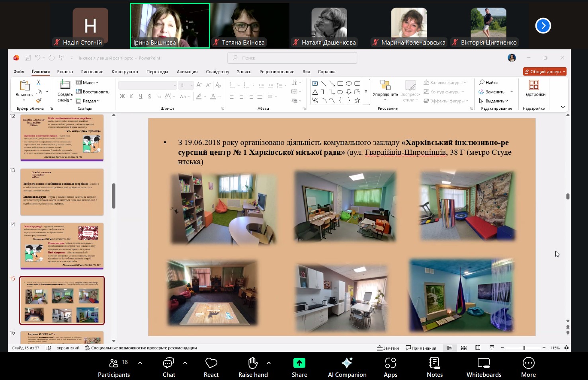Open the Вставка ribbon tab
Image resolution: width=588 pixels, height=380 pixels.
point(65,72)
